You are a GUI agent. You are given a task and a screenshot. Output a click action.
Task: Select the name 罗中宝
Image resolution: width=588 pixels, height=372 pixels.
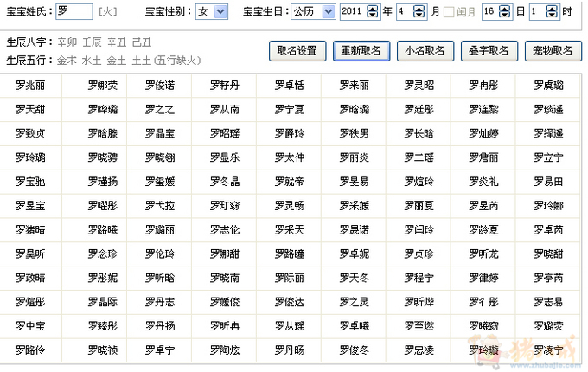coord(30,326)
